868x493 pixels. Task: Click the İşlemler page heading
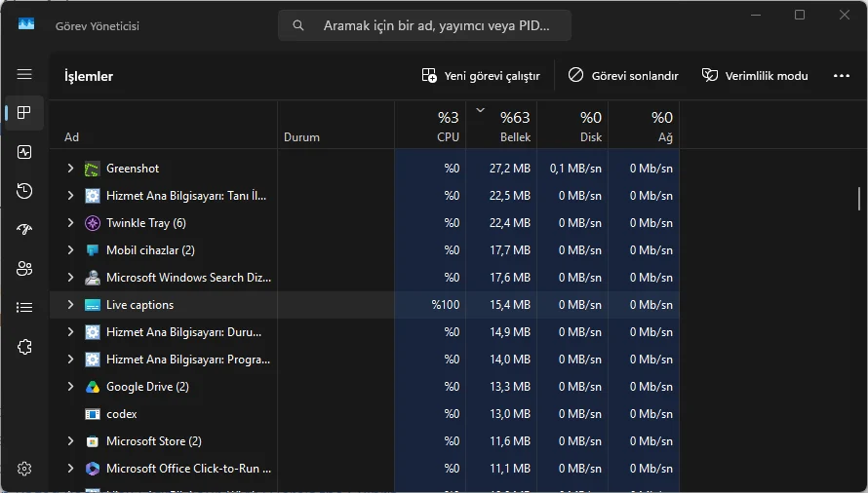[89, 76]
